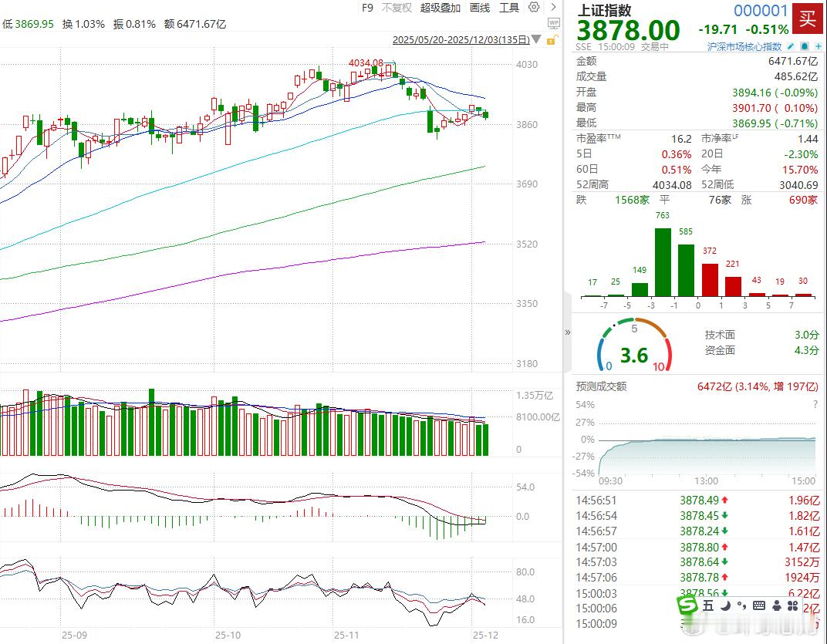Open the four-leaf toolbox icon
Viewport: 827px width, 644px height.
793,605
